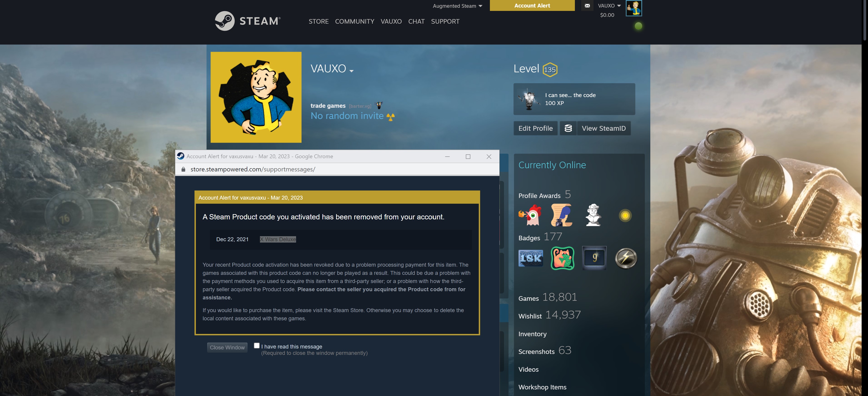Open the number 9 years badge
This screenshot has height=396, width=868.
594,258
